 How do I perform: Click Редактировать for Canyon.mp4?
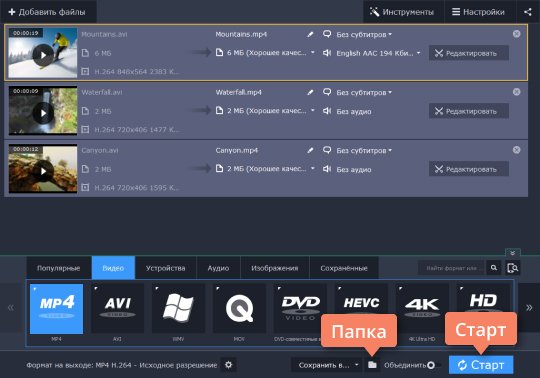pos(468,169)
